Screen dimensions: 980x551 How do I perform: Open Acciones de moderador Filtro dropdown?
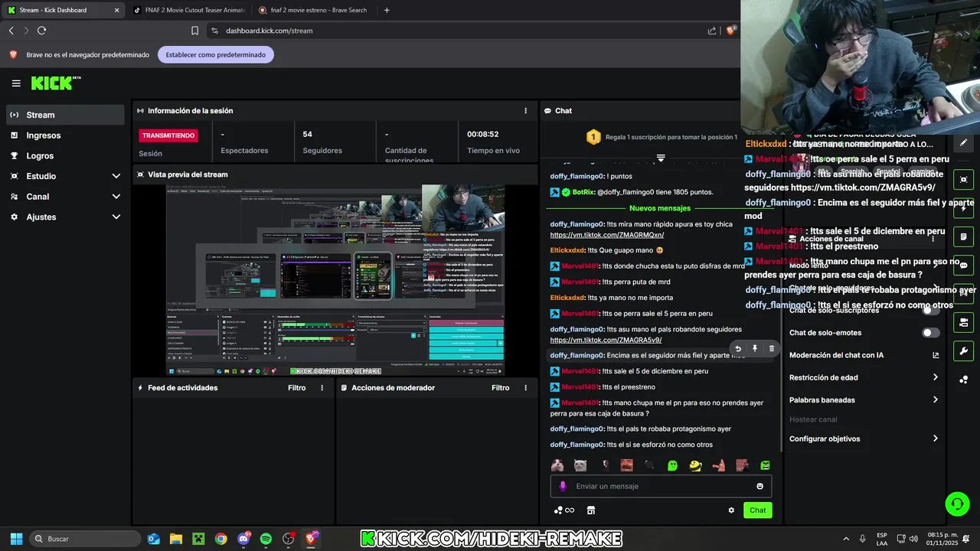click(x=500, y=388)
